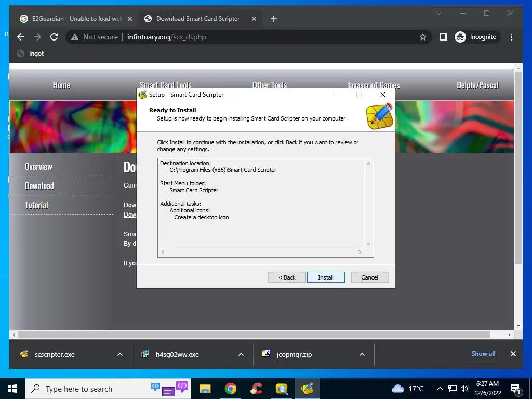Image resolution: width=532 pixels, height=399 pixels.
Task: Click the browser forward arrow
Action: [37, 37]
